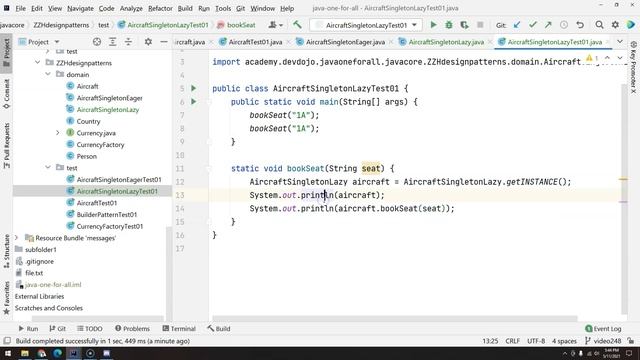Click the 4 spaces indent setting
This screenshot has width=640, height=360.
pos(564,341)
